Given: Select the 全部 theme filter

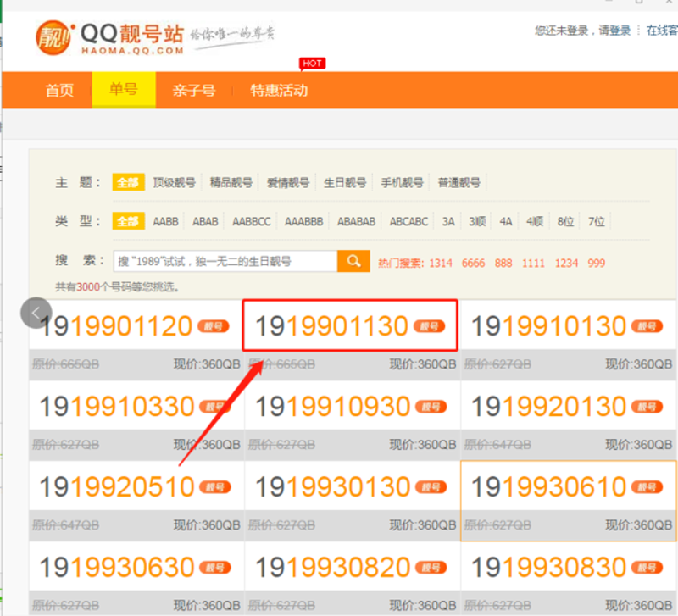Looking at the screenshot, I should point(128,182).
